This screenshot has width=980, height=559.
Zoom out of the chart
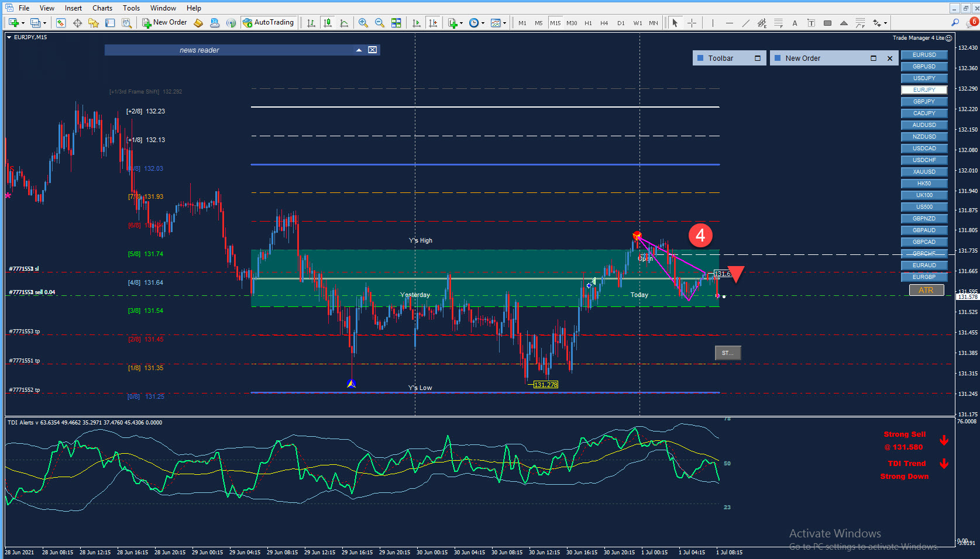coord(380,23)
